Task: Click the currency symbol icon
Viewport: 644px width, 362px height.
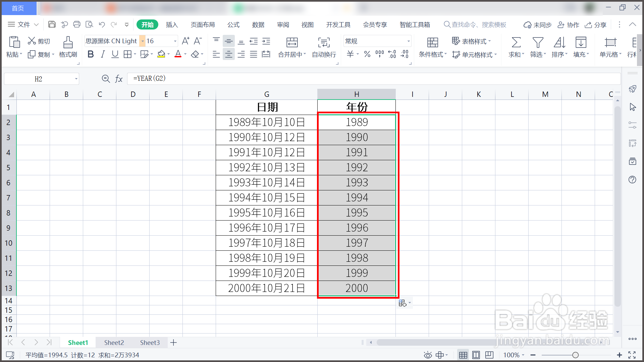Action: point(350,54)
